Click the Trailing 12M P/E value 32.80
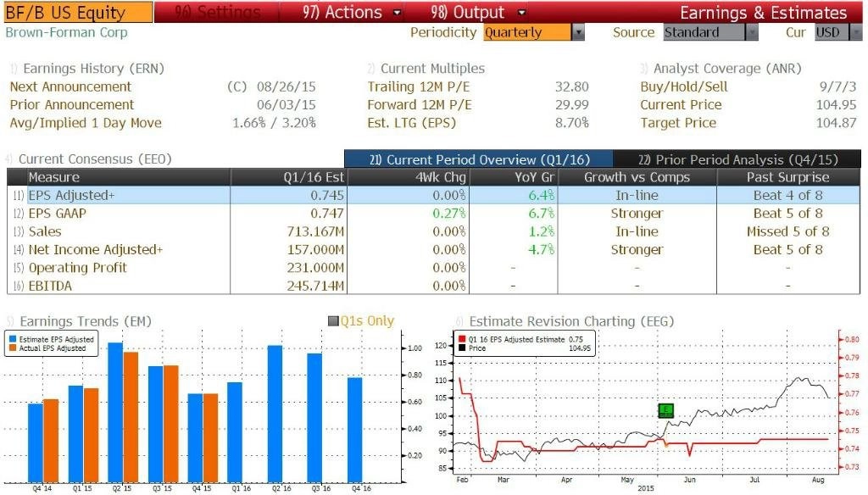The image size is (868, 495). click(572, 87)
